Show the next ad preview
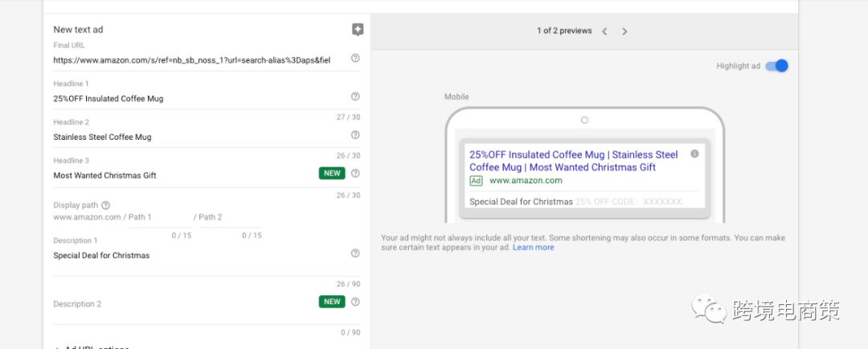 [624, 31]
